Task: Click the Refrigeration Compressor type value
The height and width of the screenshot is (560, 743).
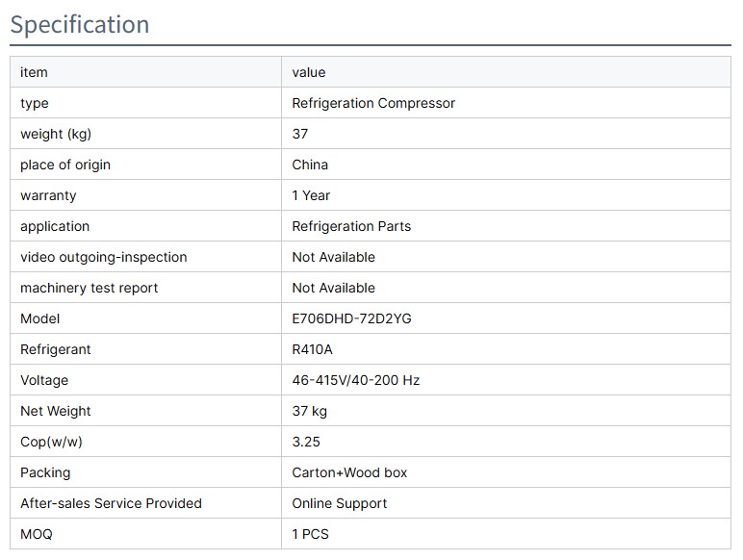Action: pyautogui.click(x=373, y=103)
